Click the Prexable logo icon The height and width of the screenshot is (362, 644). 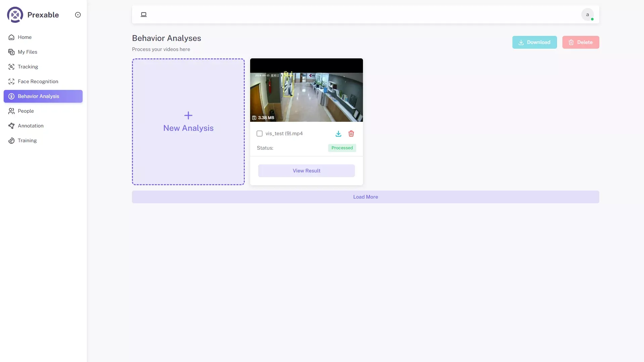[x=15, y=15]
